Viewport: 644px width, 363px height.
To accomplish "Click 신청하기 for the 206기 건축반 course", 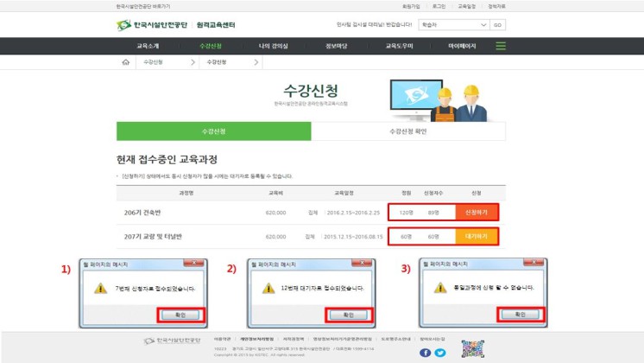I will 477,212.
